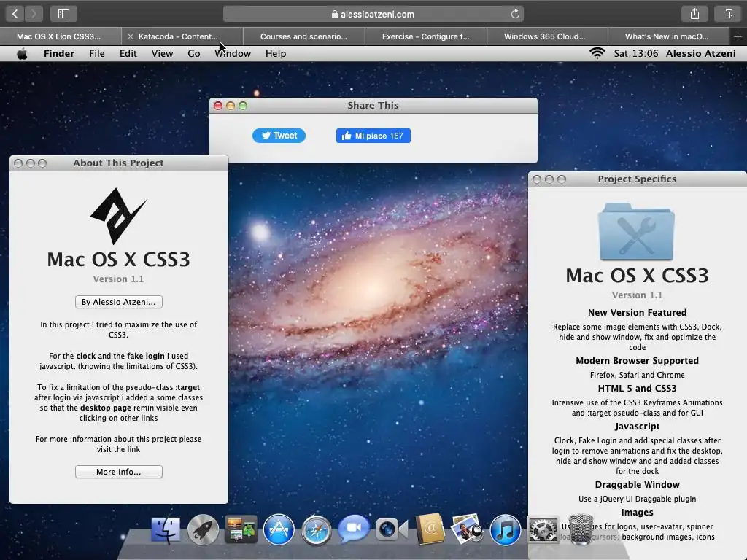This screenshot has width=747, height=560.
Task: Click the By Alessio Atzeni... button
Action: tap(119, 302)
